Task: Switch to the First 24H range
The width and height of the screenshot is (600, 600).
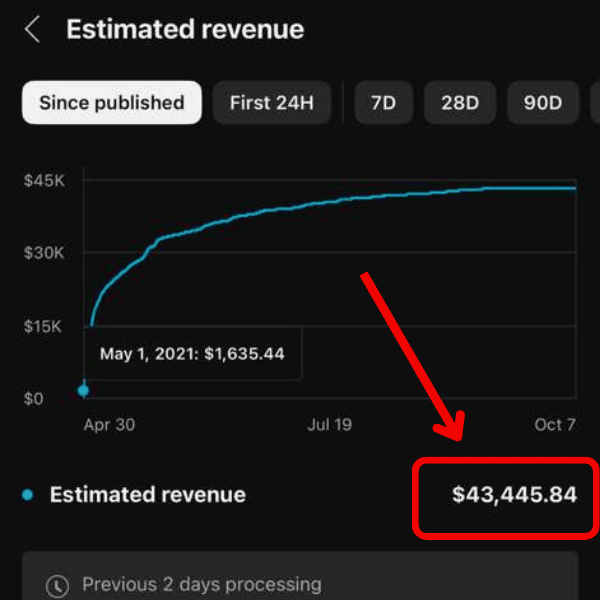Action: coord(272,102)
